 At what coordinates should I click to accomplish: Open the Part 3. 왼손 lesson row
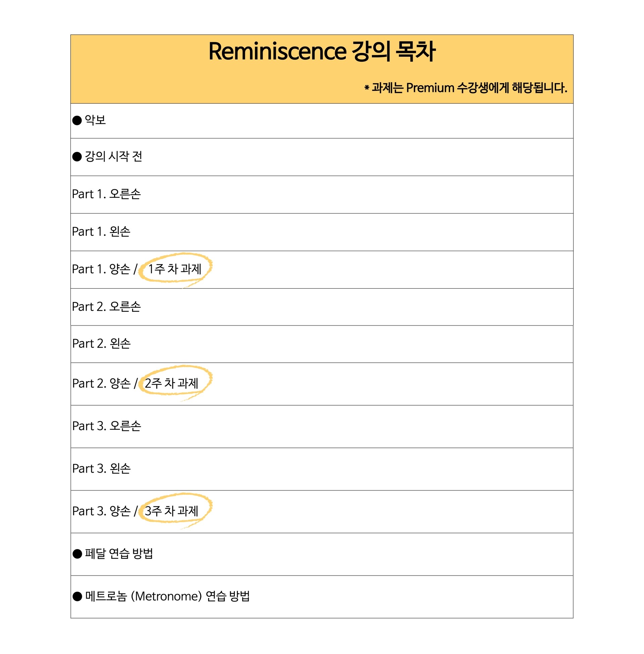(x=102, y=468)
